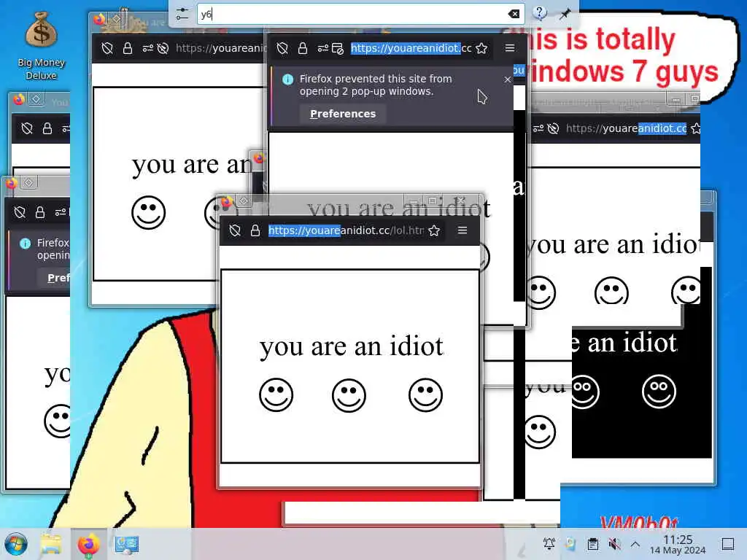Open permissions icon in top-left background window
This screenshot has width=747, height=560.
click(147, 48)
